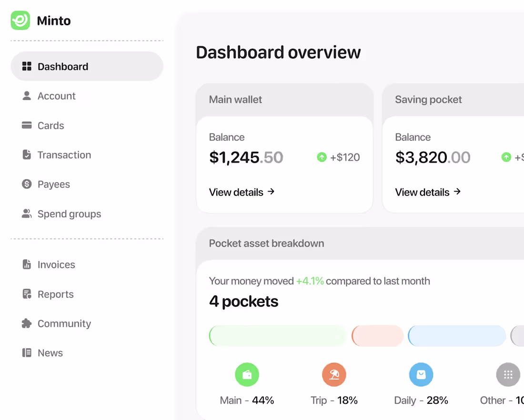Click the Reports document icon
The width and height of the screenshot is (524, 420).
[27, 294]
